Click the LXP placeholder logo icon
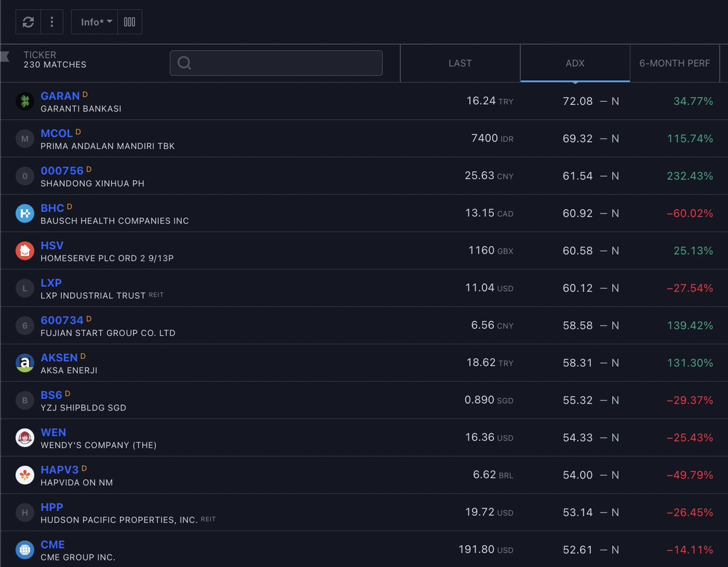728x567 pixels. point(25,289)
